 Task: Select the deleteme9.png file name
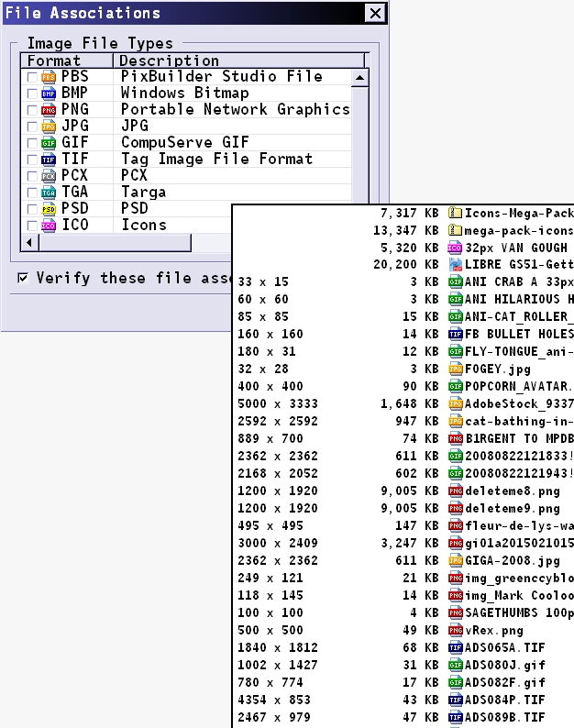pyautogui.click(x=513, y=509)
